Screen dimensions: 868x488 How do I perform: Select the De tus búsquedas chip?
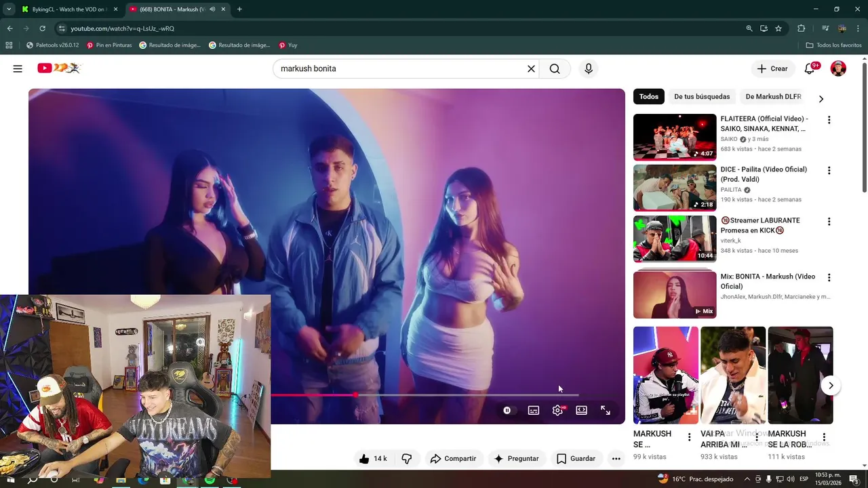pos(702,96)
